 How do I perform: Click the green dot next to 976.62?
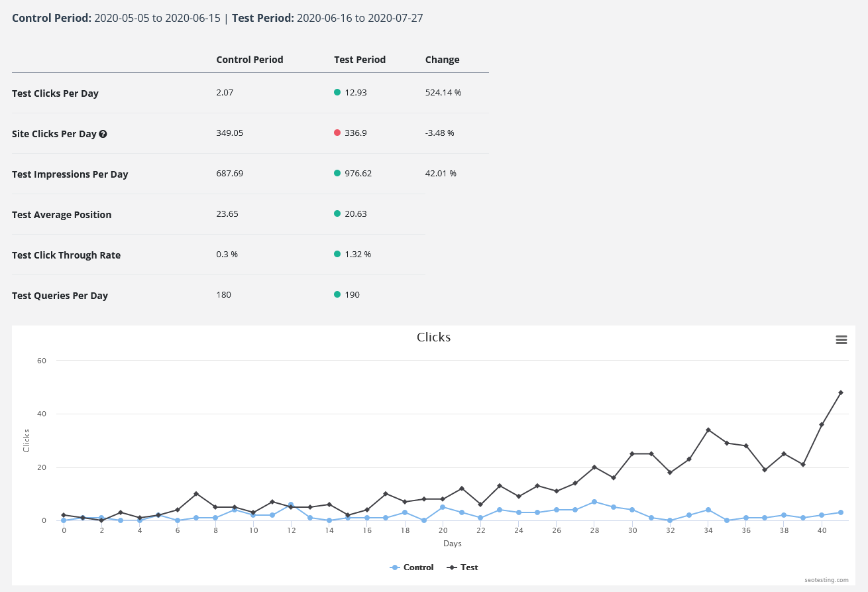pyautogui.click(x=337, y=173)
